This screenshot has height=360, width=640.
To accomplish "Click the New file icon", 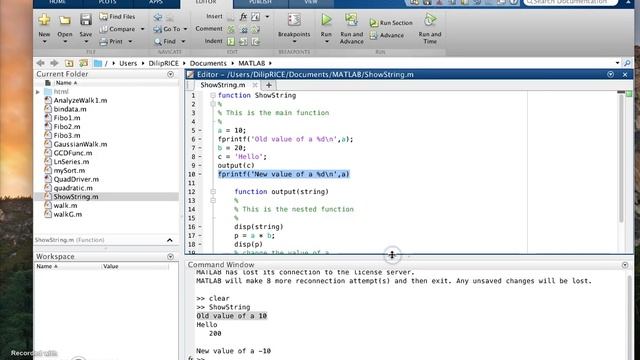I will [x=44, y=20].
